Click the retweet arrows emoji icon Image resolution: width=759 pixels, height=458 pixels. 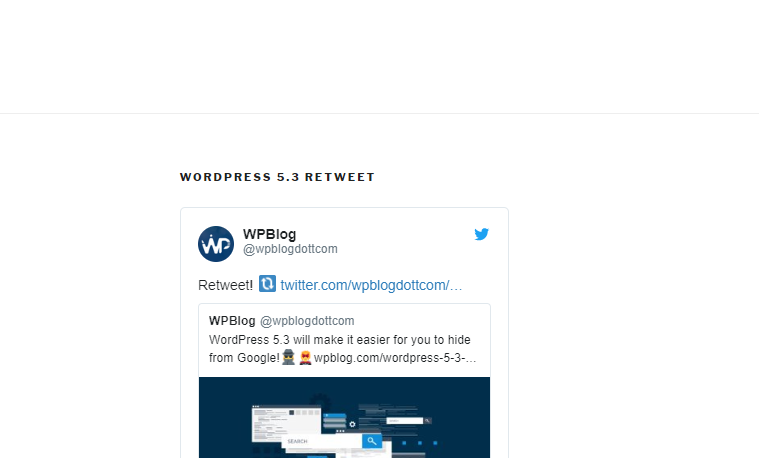[267, 284]
